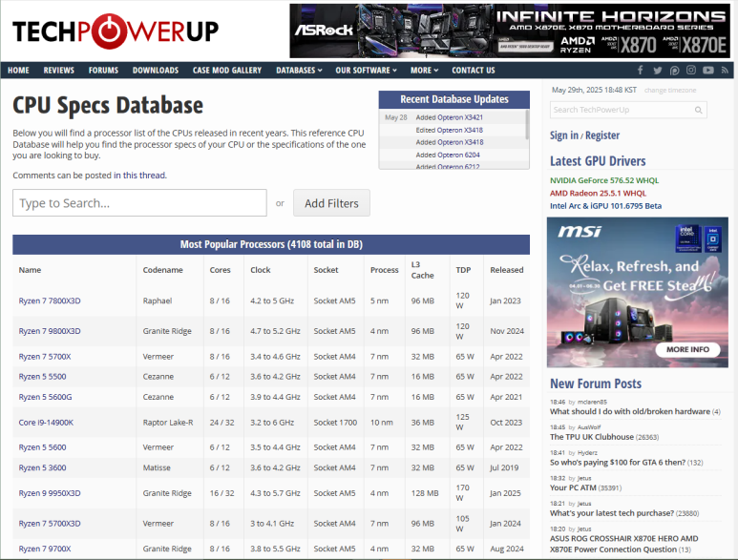Image resolution: width=738 pixels, height=560 pixels.
Task: Focus the CPU 'Type to Search' field
Action: (x=139, y=203)
